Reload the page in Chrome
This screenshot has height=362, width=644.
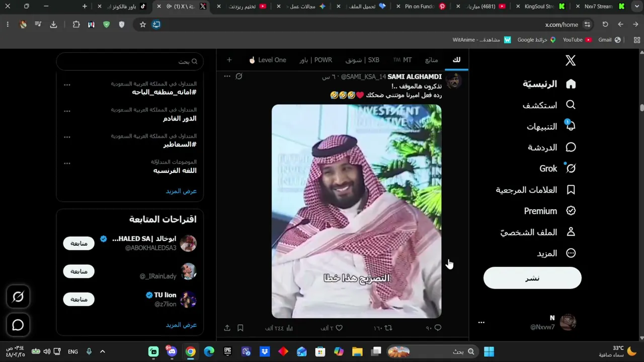pyautogui.click(x=605, y=24)
